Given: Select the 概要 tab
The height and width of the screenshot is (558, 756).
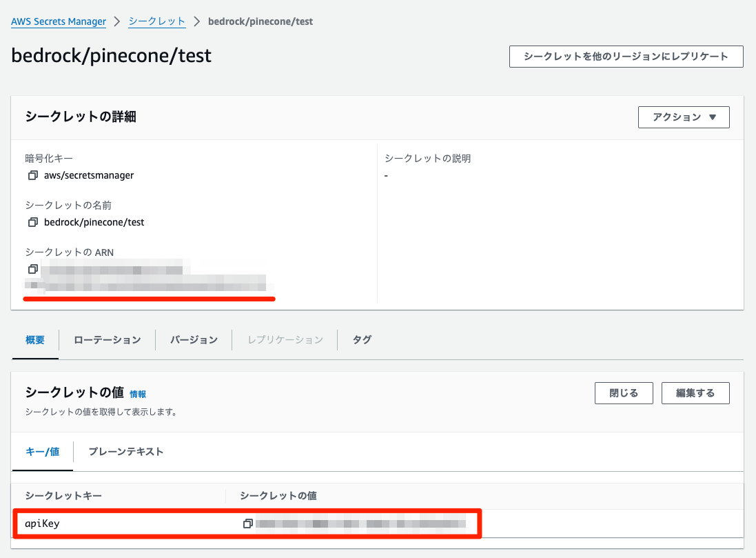Looking at the screenshot, I should 35,340.
